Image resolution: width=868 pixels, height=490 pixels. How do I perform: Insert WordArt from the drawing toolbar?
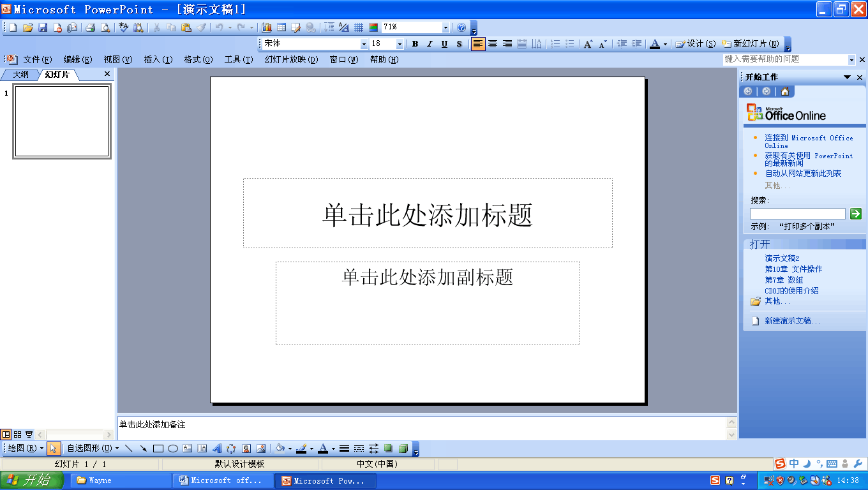point(216,449)
